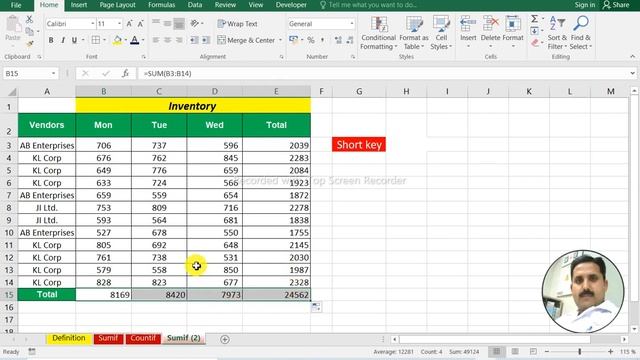Screen dimensions: 640x360
Task: Switch to Page Break Preview in status bar
Action: click(x=533, y=351)
